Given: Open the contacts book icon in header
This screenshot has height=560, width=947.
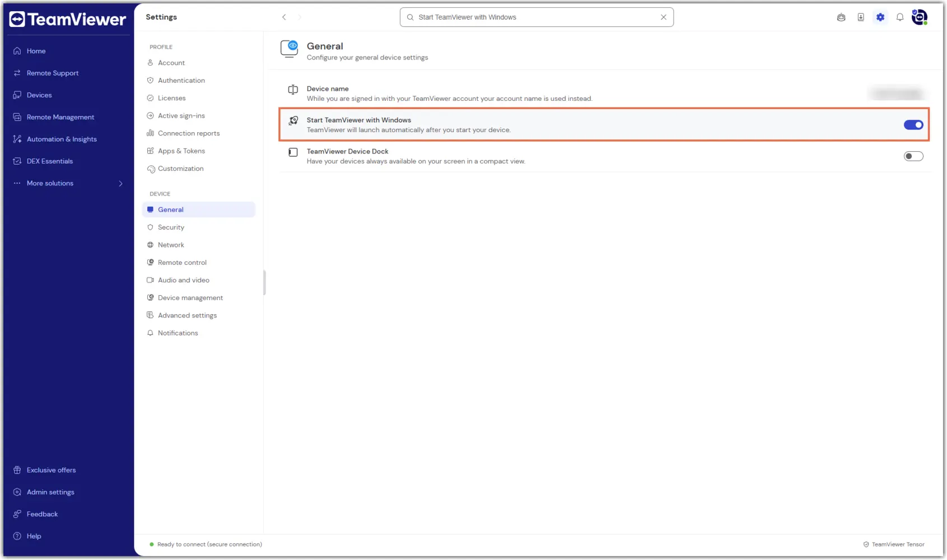Looking at the screenshot, I should pyautogui.click(x=861, y=17).
